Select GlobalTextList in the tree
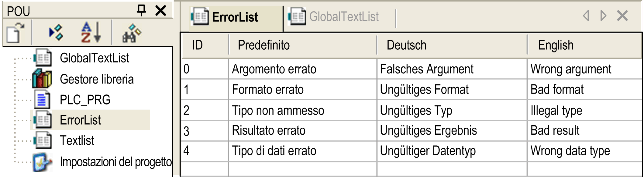Image resolution: width=644 pixels, height=177 pixels. [94, 58]
